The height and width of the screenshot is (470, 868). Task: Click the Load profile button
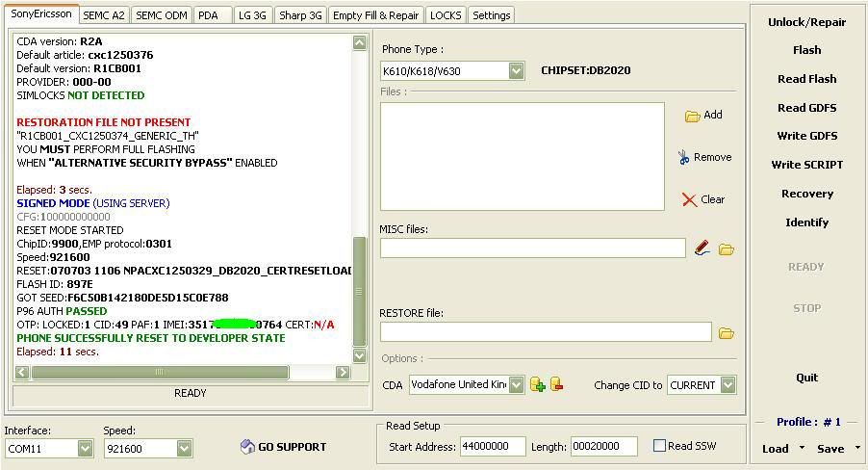coord(775,449)
